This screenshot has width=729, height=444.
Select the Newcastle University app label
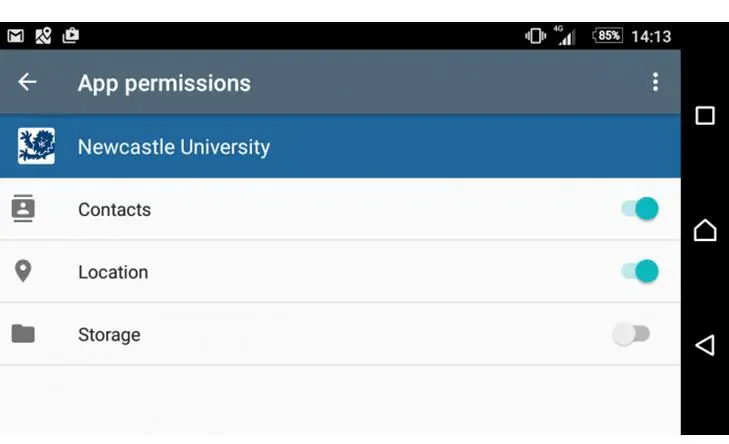174,147
